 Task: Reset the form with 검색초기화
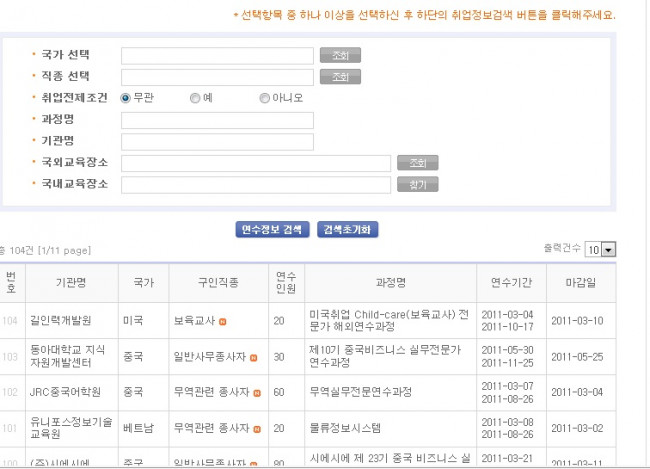(348, 229)
